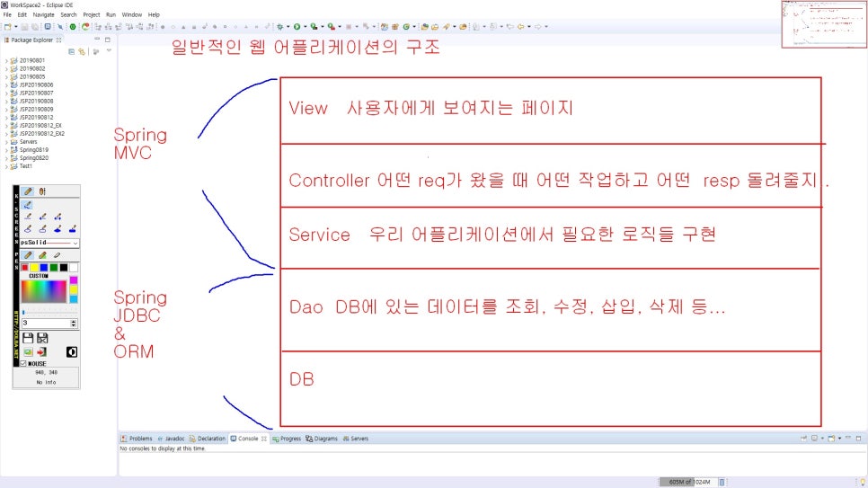Viewport: 868px width, 488px height.
Task: Click the Back navigation arrow in the toolbar
Action: (520, 27)
